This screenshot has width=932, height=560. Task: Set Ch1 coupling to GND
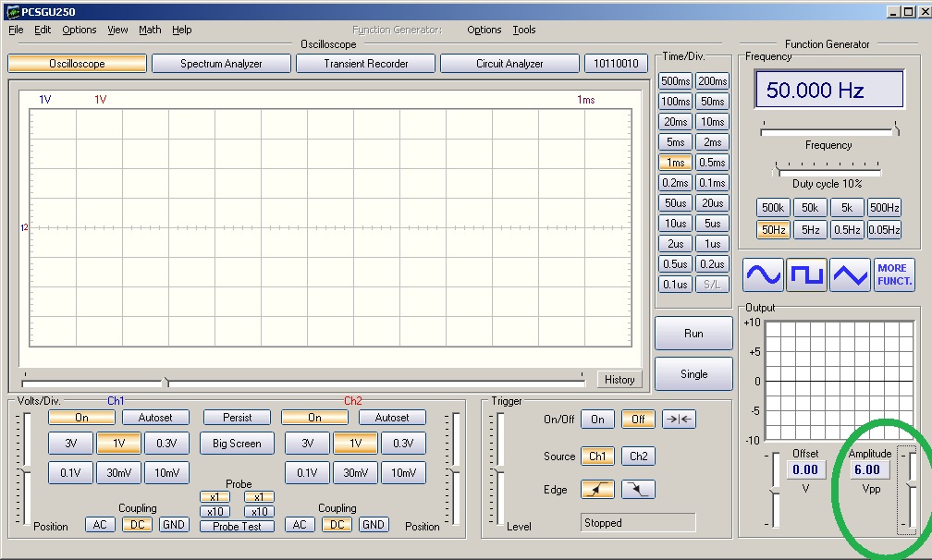(174, 525)
